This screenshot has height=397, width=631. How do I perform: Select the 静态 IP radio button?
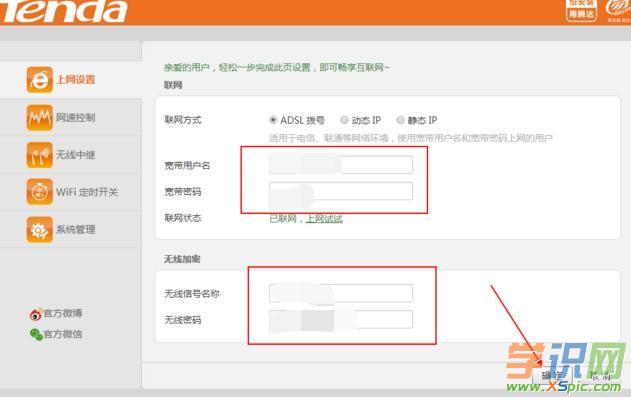400,120
